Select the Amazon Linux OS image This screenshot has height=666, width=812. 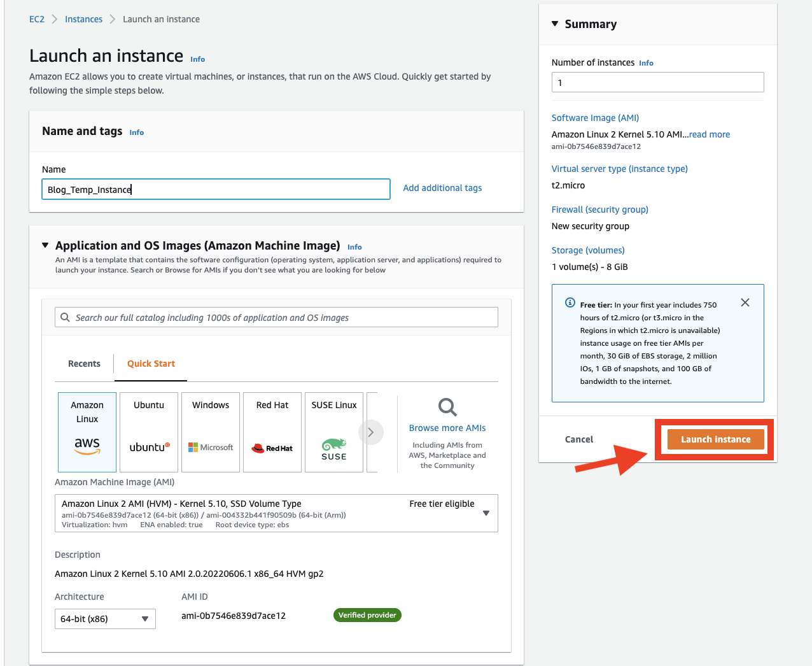(87, 432)
